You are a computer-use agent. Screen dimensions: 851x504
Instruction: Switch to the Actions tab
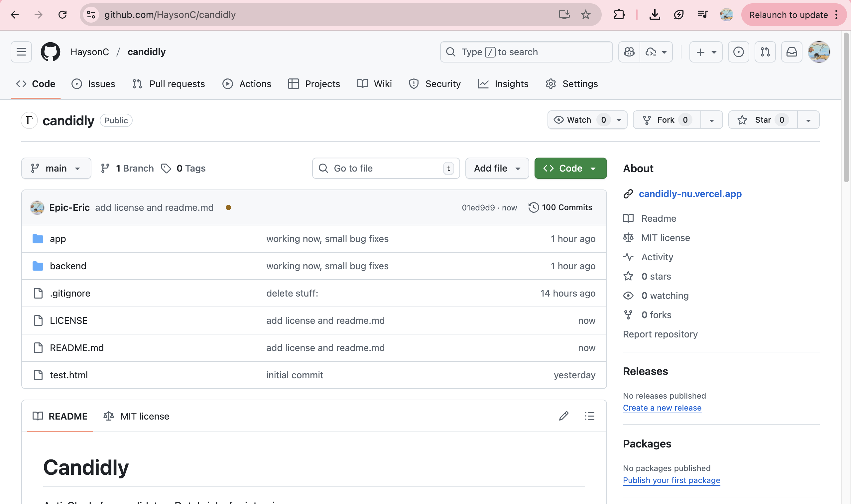[x=247, y=84]
